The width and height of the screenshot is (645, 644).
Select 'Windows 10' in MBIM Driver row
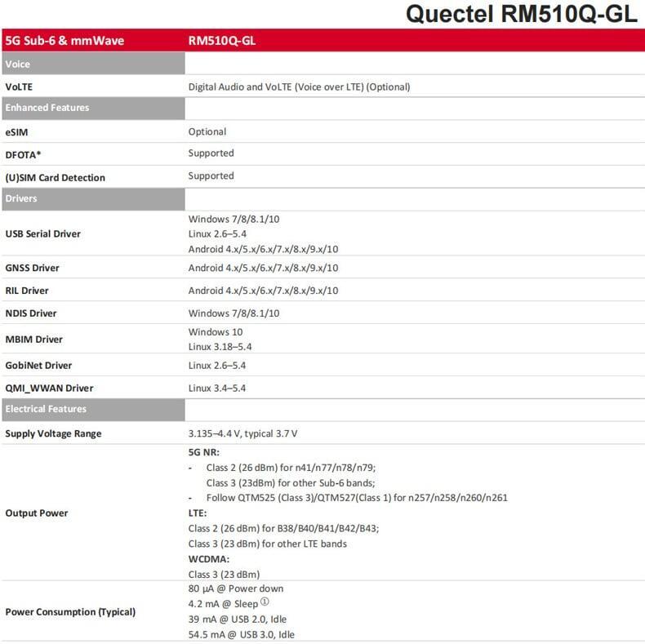click(x=216, y=332)
